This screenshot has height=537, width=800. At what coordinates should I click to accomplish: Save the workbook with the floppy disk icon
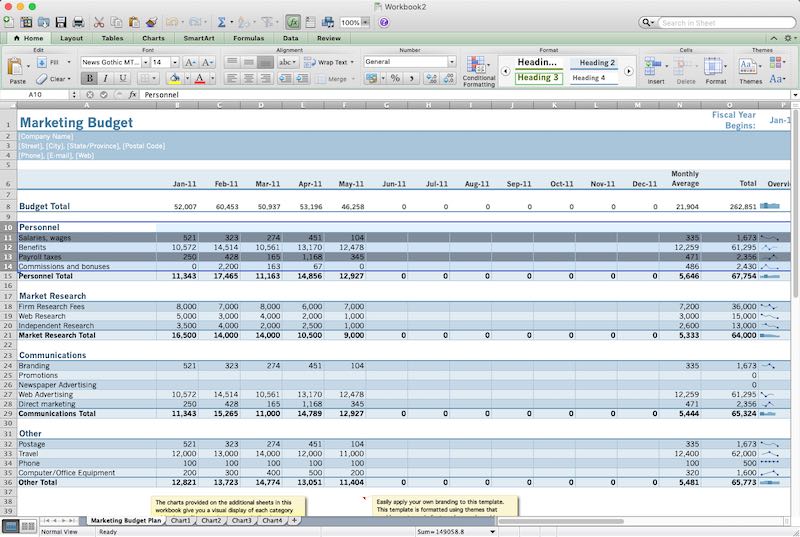coord(61,22)
